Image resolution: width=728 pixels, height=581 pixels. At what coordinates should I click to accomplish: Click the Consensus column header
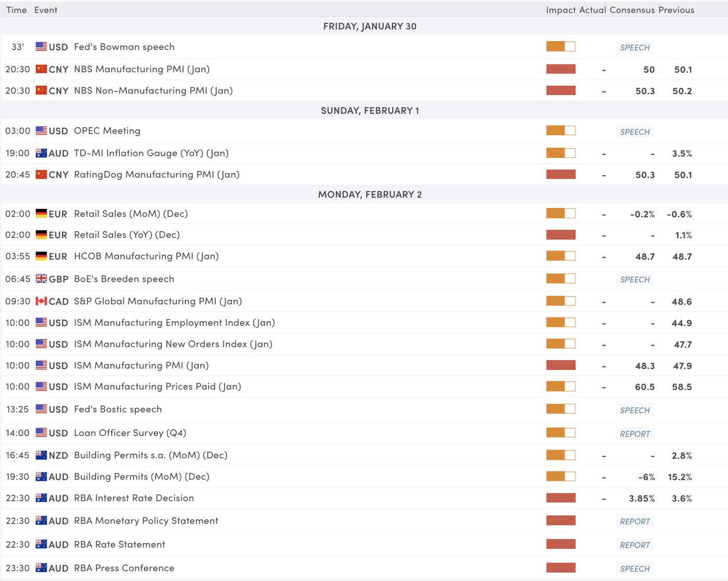point(632,10)
